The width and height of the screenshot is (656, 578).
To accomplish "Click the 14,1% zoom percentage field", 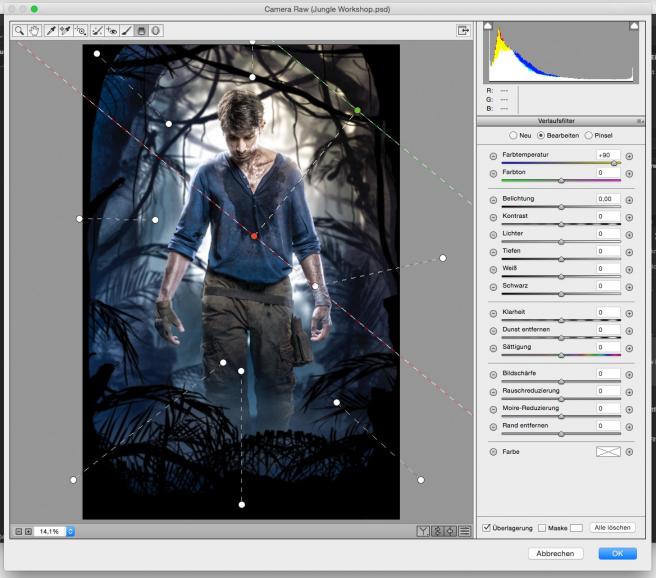I will point(49,532).
